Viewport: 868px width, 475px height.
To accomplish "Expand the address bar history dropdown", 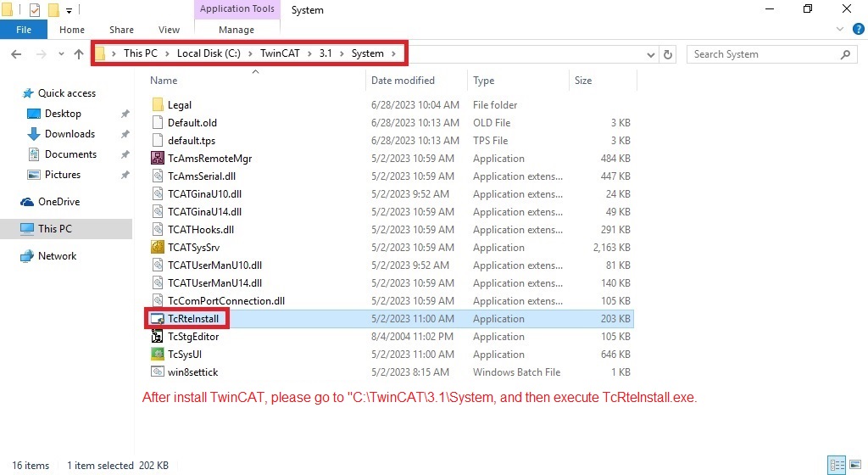I will (650, 54).
